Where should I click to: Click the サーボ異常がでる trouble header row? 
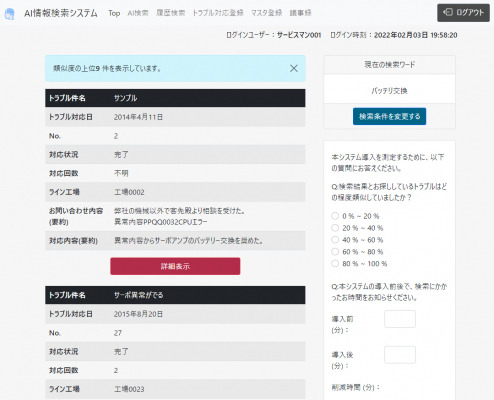point(175,295)
